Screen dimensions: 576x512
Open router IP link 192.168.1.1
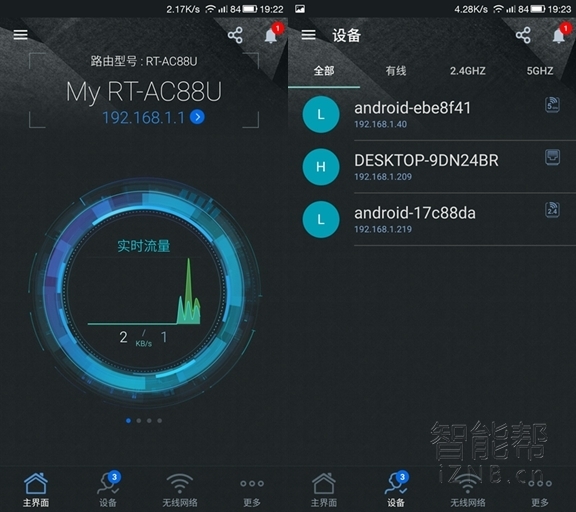[x=143, y=118]
